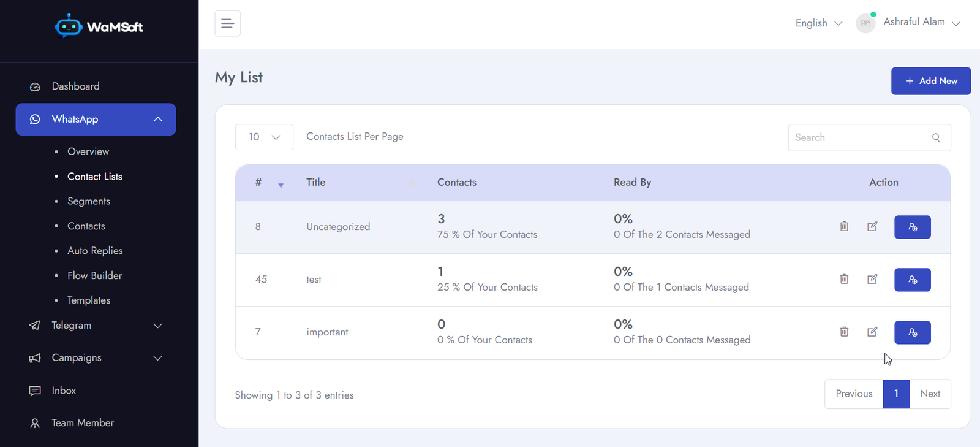
Task: Edit the test list with pencil icon
Action: pos(872,279)
